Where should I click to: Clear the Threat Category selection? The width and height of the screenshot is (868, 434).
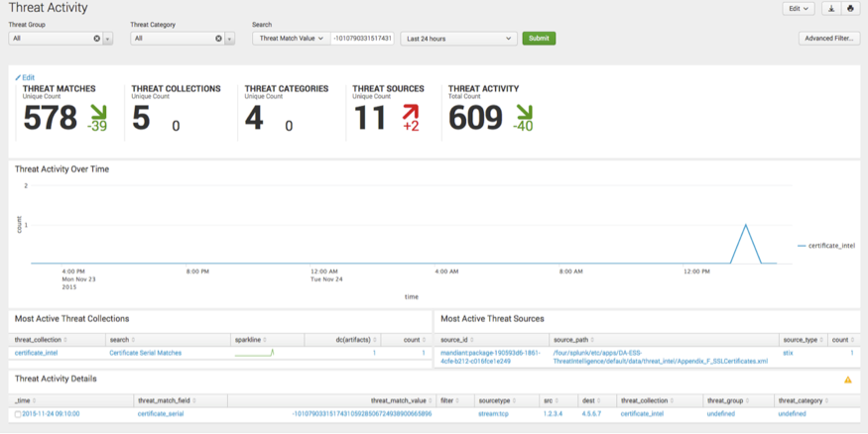218,39
